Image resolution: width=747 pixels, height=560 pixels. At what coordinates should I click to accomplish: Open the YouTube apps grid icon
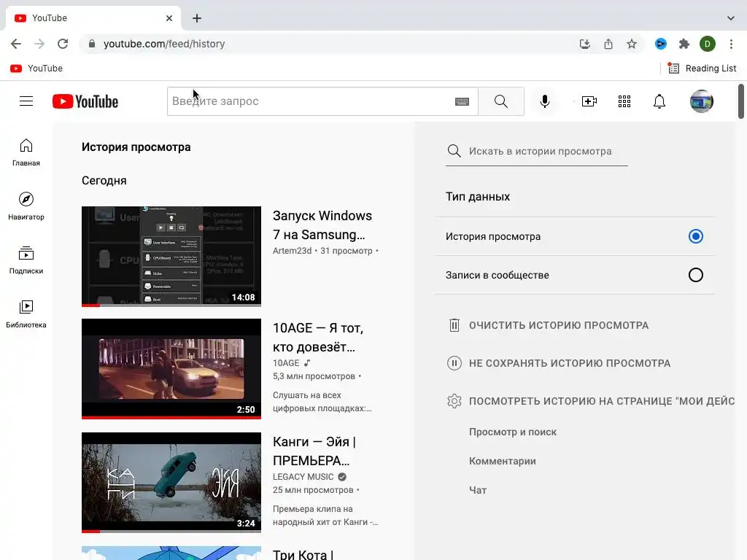point(624,101)
